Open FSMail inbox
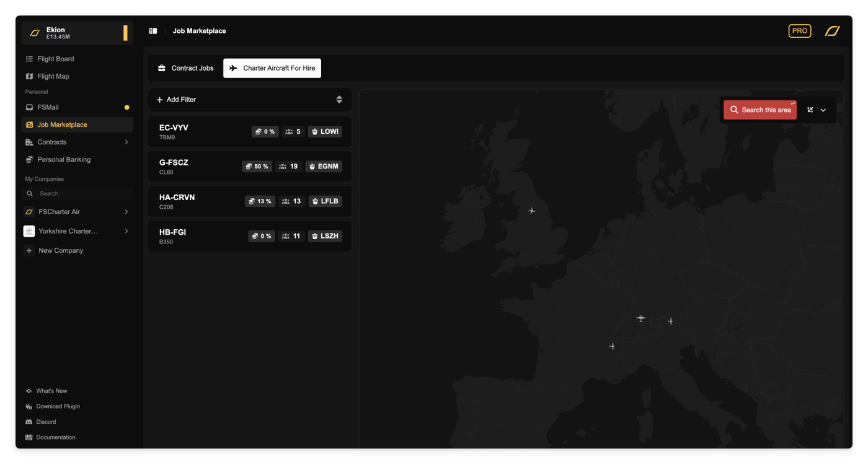This screenshot has height=464, width=868. 48,107
